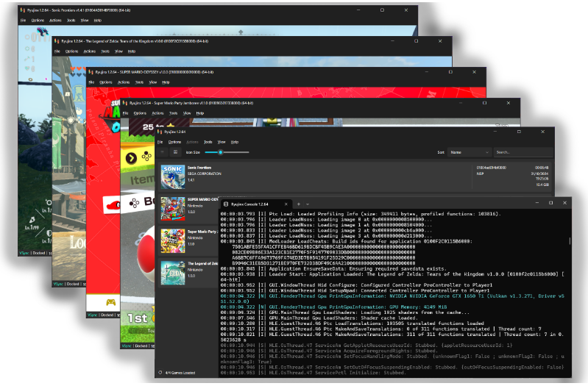This screenshot has width=588, height=386.
Task: Open Help menu in main Ryujinx window
Action: (x=235, y=142)
